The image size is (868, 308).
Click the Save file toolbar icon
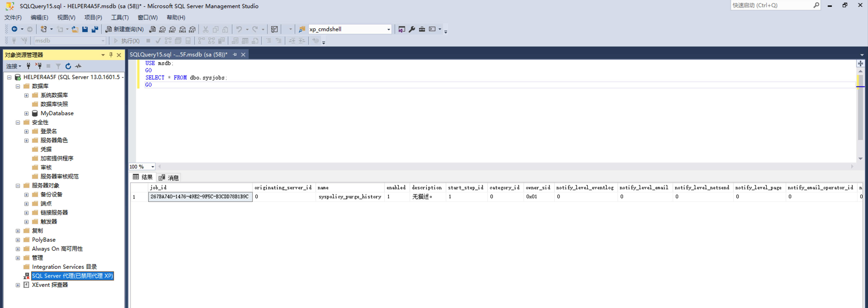(x=85, y=29)
